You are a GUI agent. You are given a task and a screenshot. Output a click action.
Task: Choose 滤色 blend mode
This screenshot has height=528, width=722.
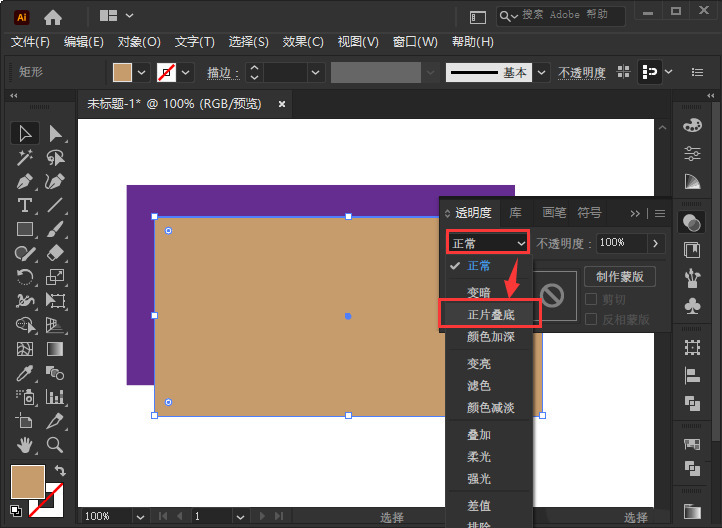(479, 385)
